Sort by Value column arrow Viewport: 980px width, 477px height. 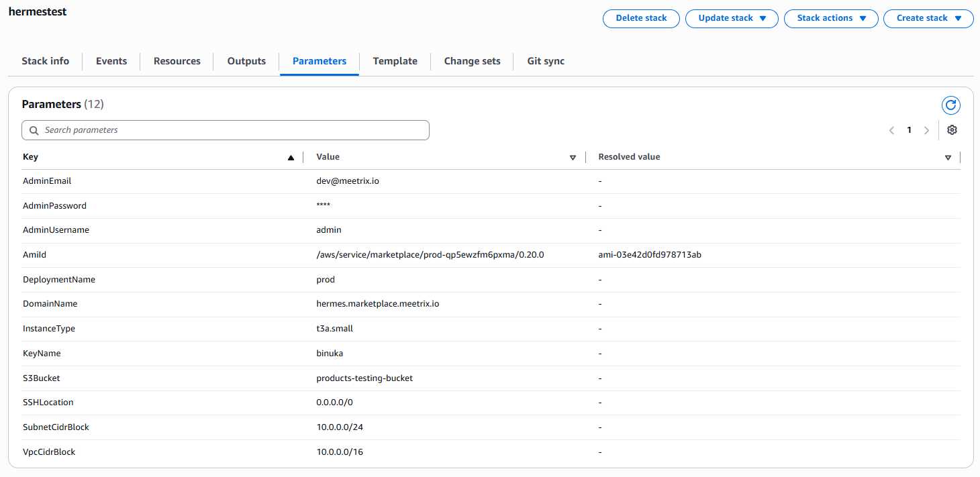[573, 158]
